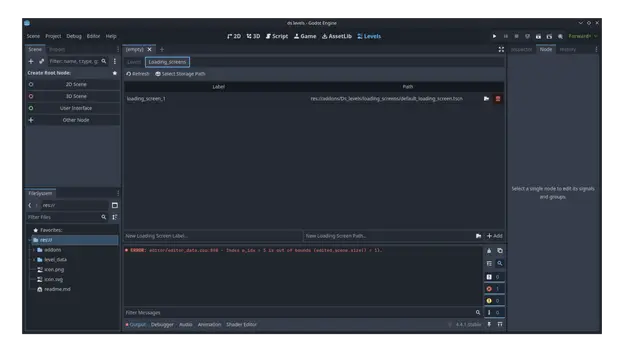Open the Help menu

click(111, 36)
